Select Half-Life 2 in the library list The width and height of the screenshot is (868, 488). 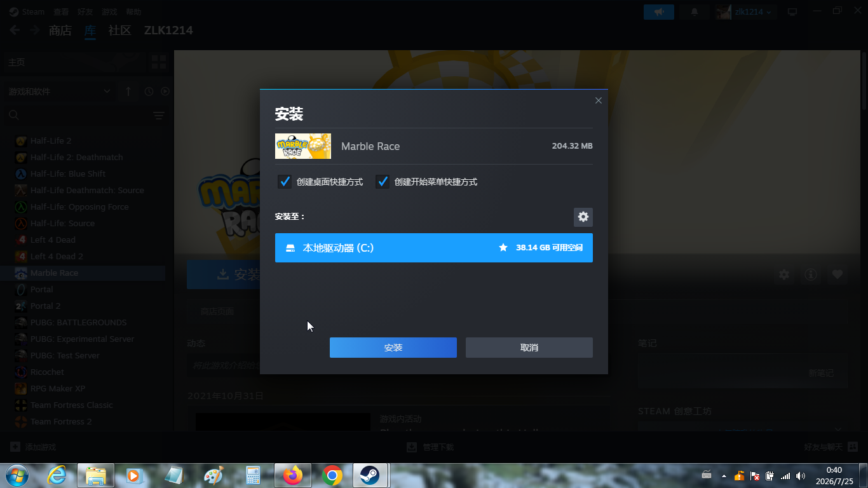(x=51, y=140)
